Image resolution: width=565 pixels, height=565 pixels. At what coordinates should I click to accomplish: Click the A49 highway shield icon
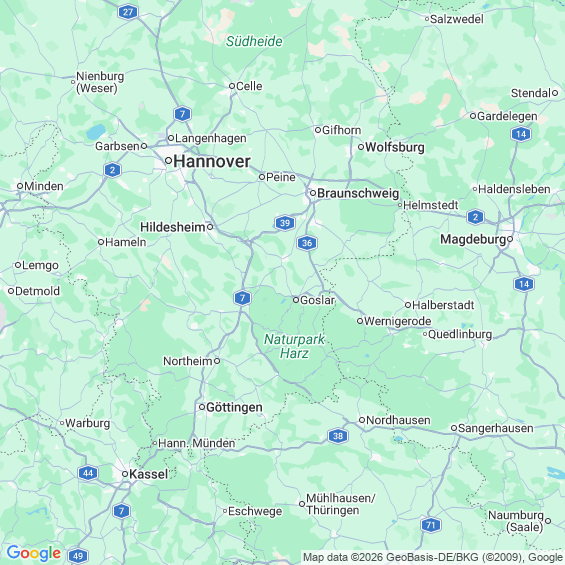(78, 556)
